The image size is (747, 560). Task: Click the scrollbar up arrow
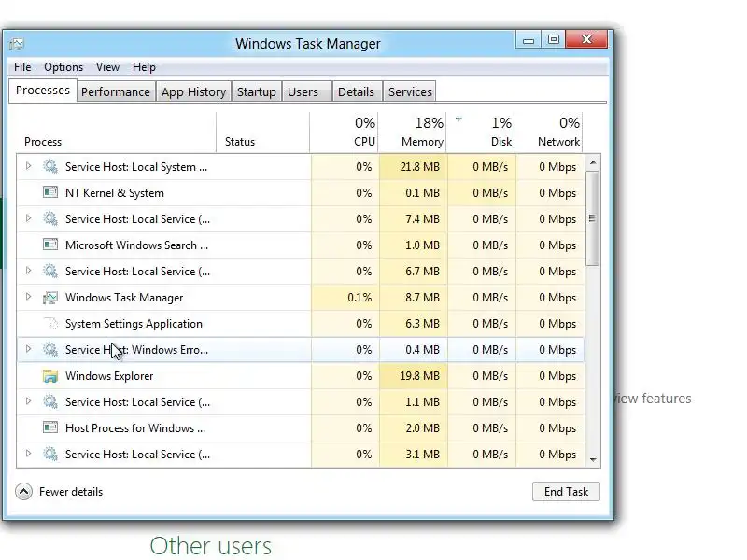[593, 162]
